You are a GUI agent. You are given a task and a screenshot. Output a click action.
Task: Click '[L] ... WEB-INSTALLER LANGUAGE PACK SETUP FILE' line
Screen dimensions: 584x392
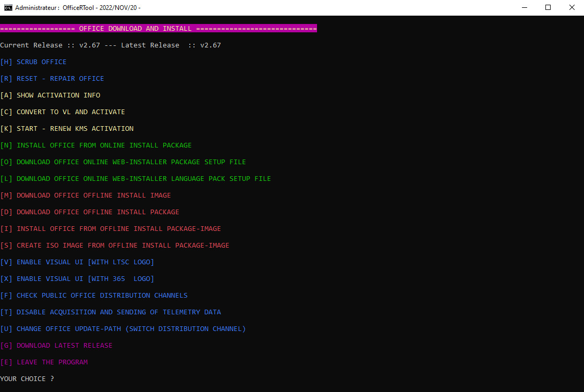point(136,179)
